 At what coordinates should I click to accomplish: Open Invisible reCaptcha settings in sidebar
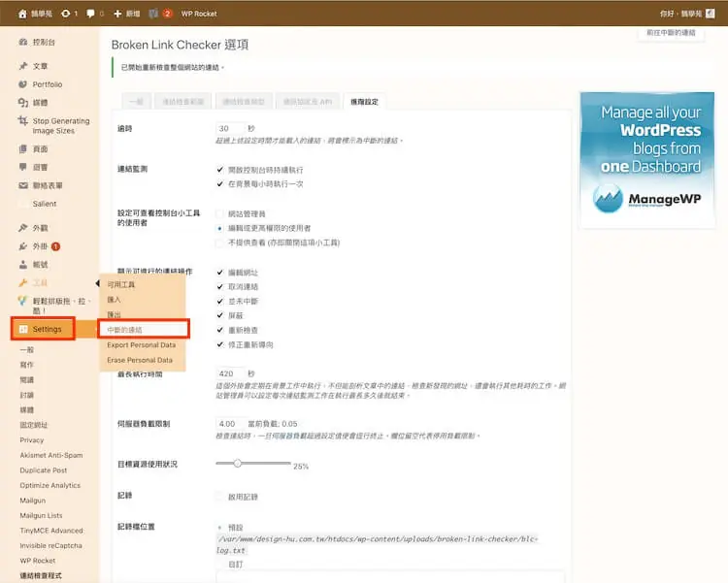(x=50, y=545)
